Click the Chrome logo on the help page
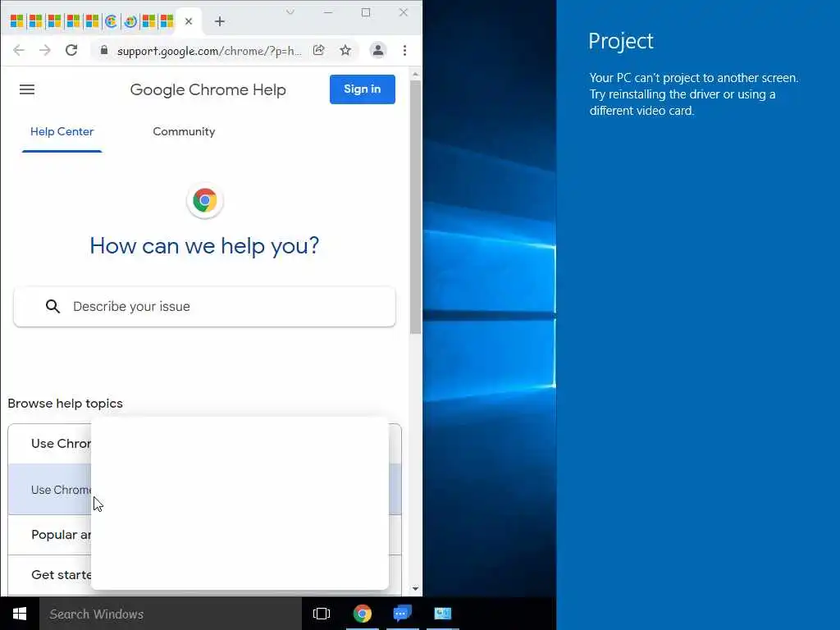Viewport: 840px width, 630px height. pos(204,201)
